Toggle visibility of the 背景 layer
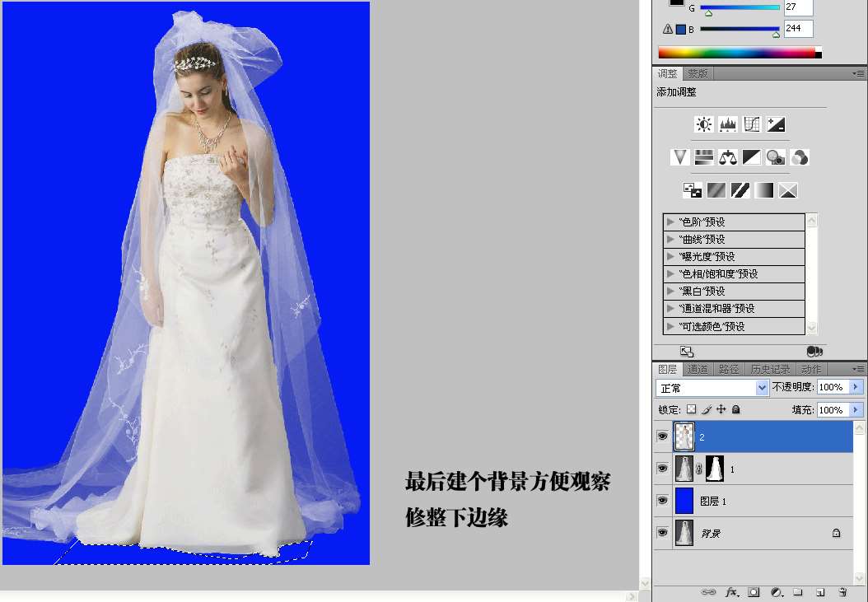This screenshot has width=868, height=602. [662, 534]
